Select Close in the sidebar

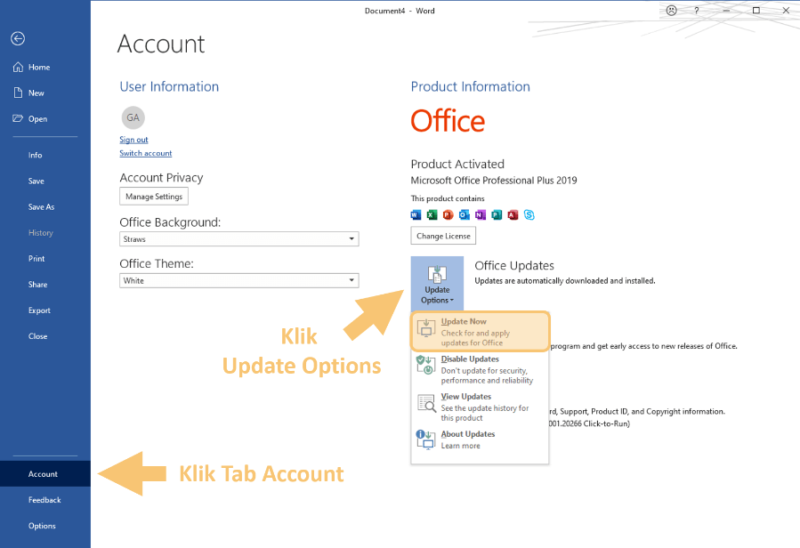point(38,336)
